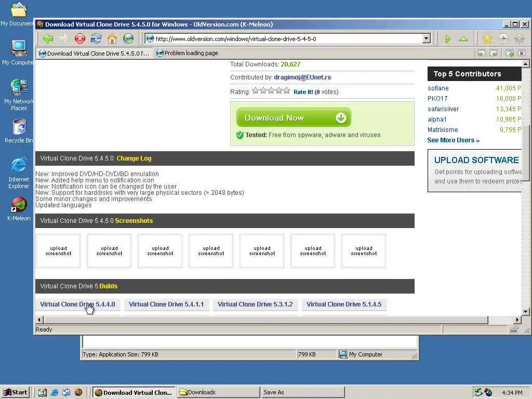Open contributor alpha1 profile
Viewport: 532px width, 399px height.
pyautogui.click(x=437, y=119)
